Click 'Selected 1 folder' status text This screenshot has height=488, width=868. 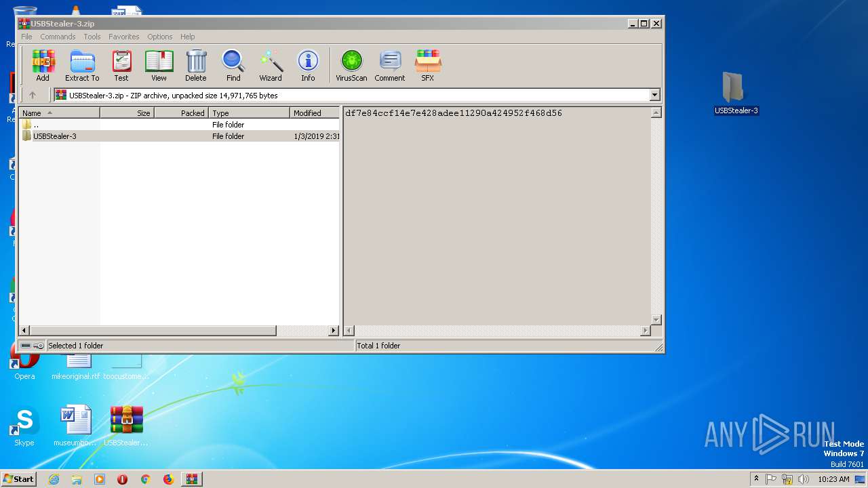pos(75,346)
